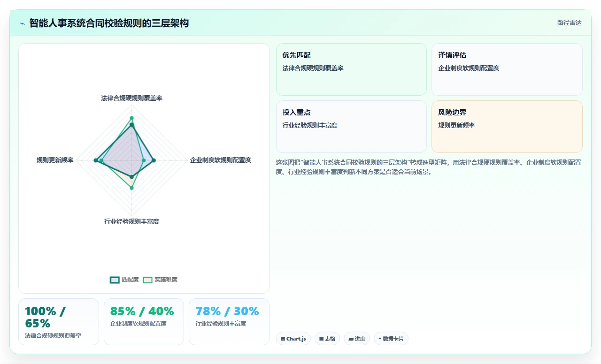Open the 优先匹配 card

pos(351,69)
